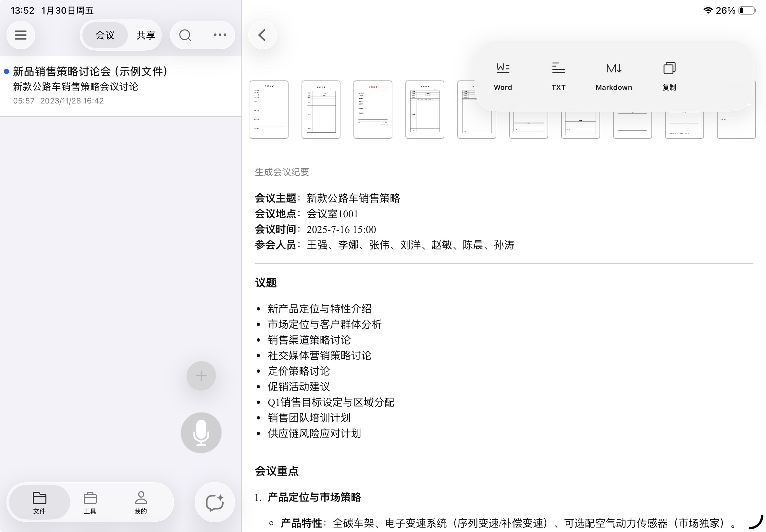The width and height of the screenshot is (766, 532).
Task: Open the more options menu
Action: (x=219, y=35)
